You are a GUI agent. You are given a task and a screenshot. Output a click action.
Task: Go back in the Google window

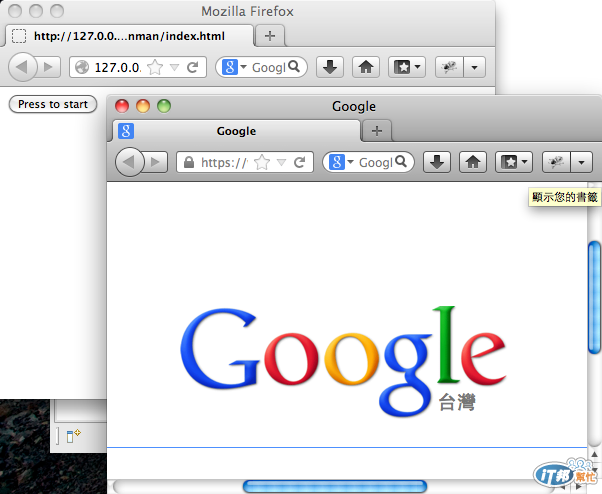pos(130,162)
